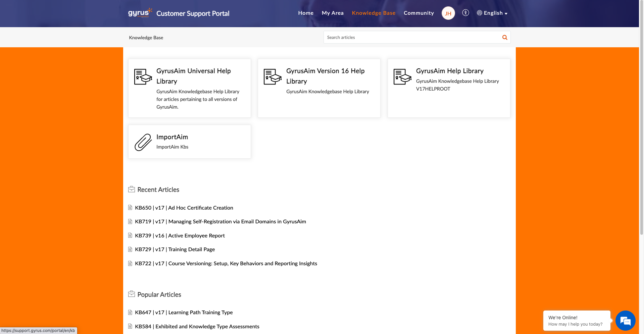Go to the Home menu item
Screen dimensions: 644x334
(x=306, y=13)
